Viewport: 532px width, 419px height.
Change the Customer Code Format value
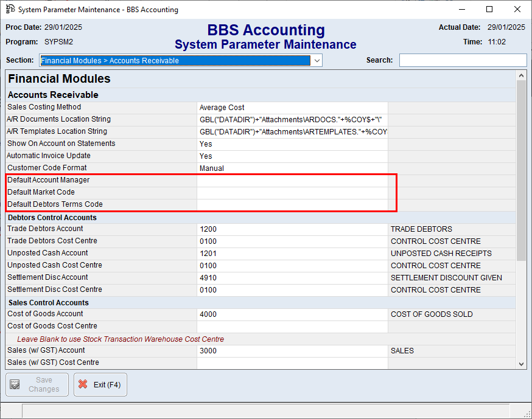tap(292, 168)
